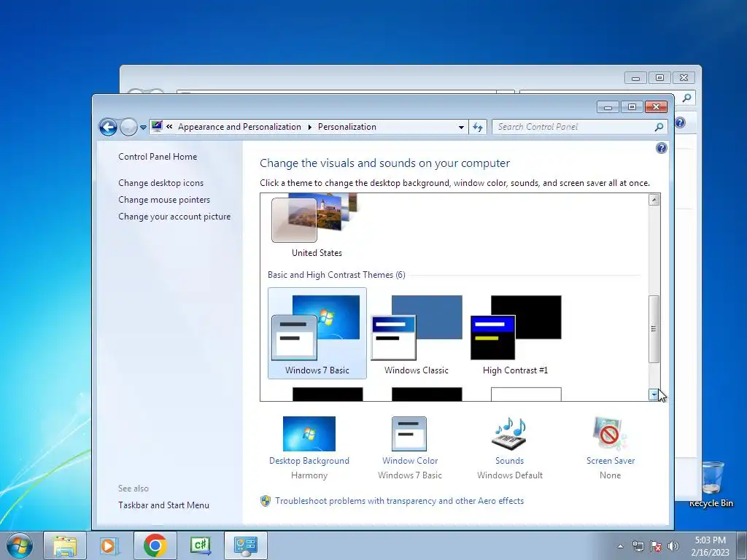747x560 pixels.
Task: Open Change desktop icons
Action: 161,183
